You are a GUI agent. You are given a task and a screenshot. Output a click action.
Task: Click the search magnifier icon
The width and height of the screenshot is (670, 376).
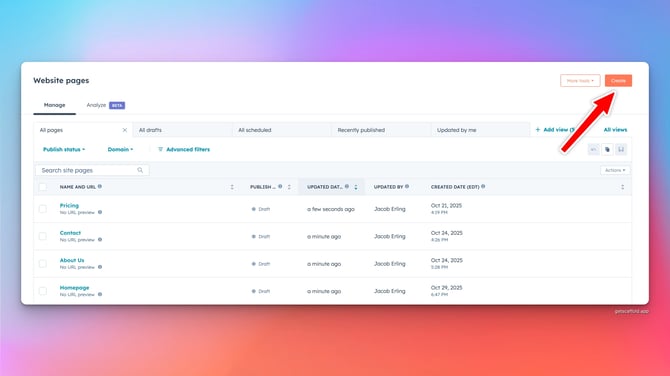140,170
